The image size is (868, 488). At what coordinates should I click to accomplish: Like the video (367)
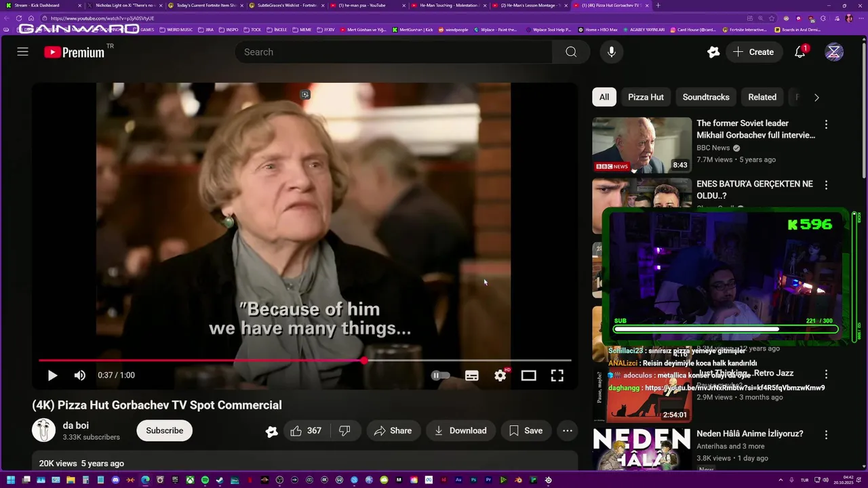point(305,430)
